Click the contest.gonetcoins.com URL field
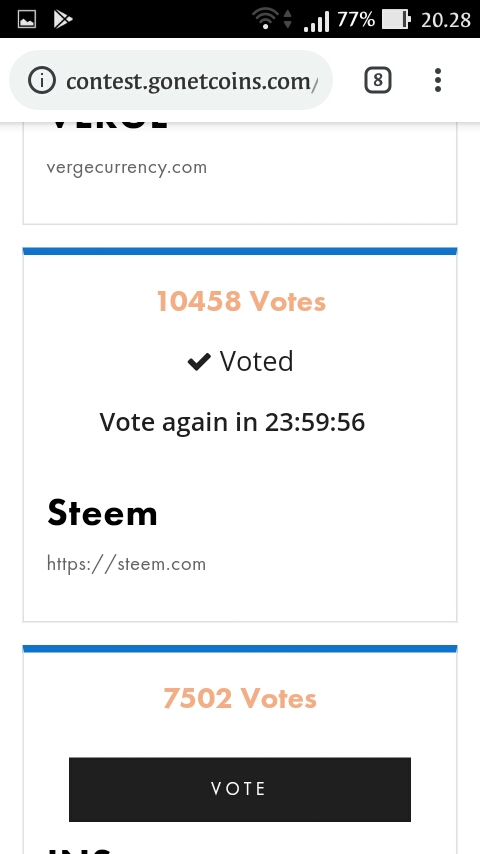Screen dimensions: 480x854 pos(171,81)
